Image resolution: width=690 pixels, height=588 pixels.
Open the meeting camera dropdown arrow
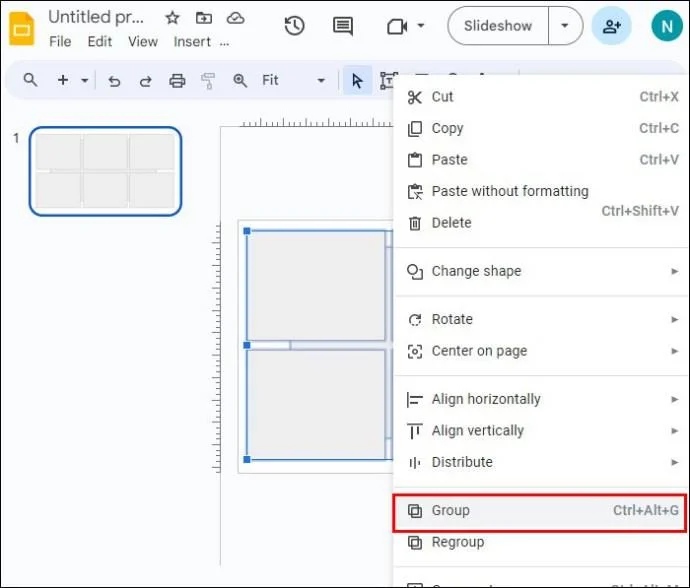click(x=421, y=26)
